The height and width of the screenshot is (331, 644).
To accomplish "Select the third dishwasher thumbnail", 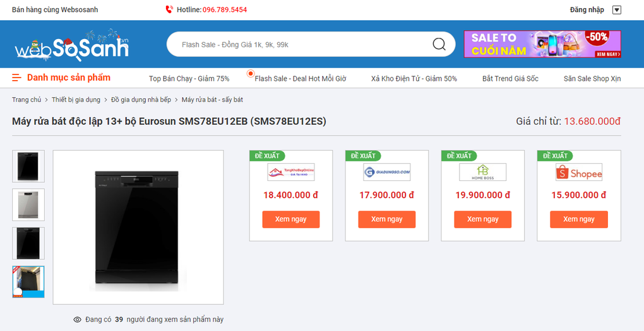I will (28, 243).
